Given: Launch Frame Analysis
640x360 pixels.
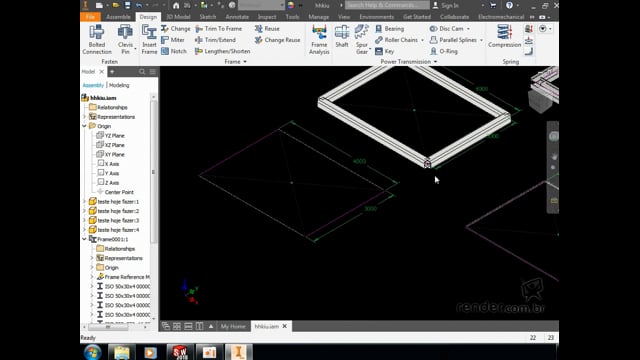Looking at the screenshot, I should coord(319,40).
